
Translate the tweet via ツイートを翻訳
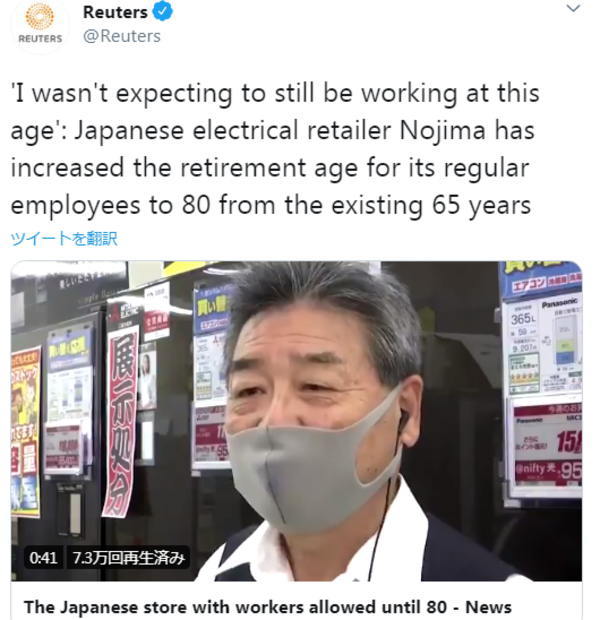(64, 238)
